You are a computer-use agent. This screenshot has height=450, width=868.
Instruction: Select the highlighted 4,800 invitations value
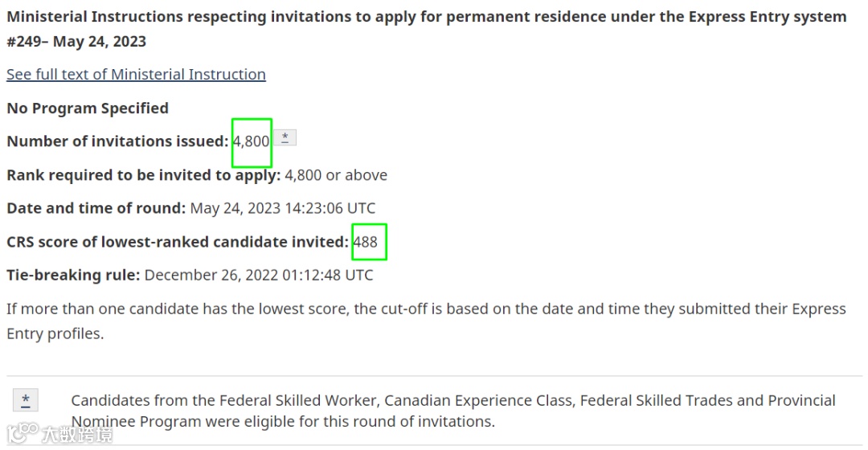(252, 141)
